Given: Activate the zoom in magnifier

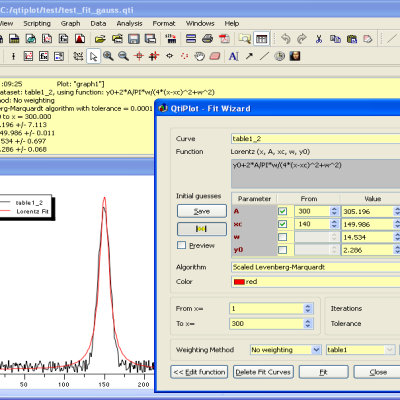Looking at the screenshot, I should (108, 56).
